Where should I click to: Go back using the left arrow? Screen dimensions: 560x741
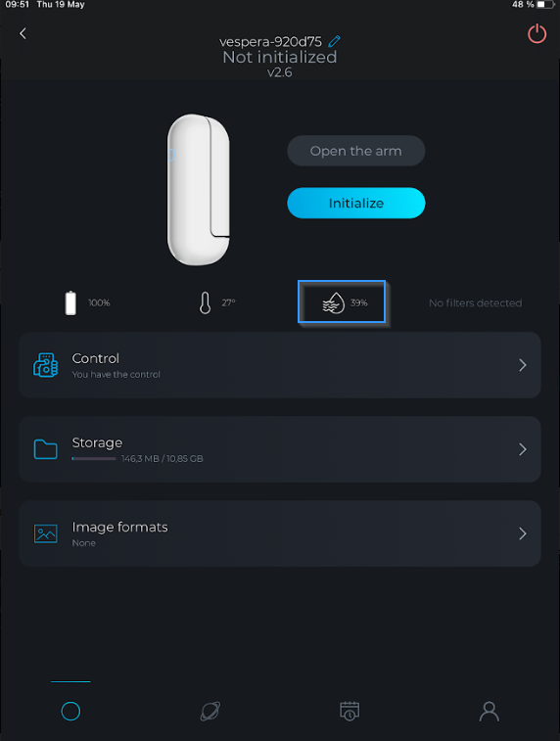(x=23, y=33)
